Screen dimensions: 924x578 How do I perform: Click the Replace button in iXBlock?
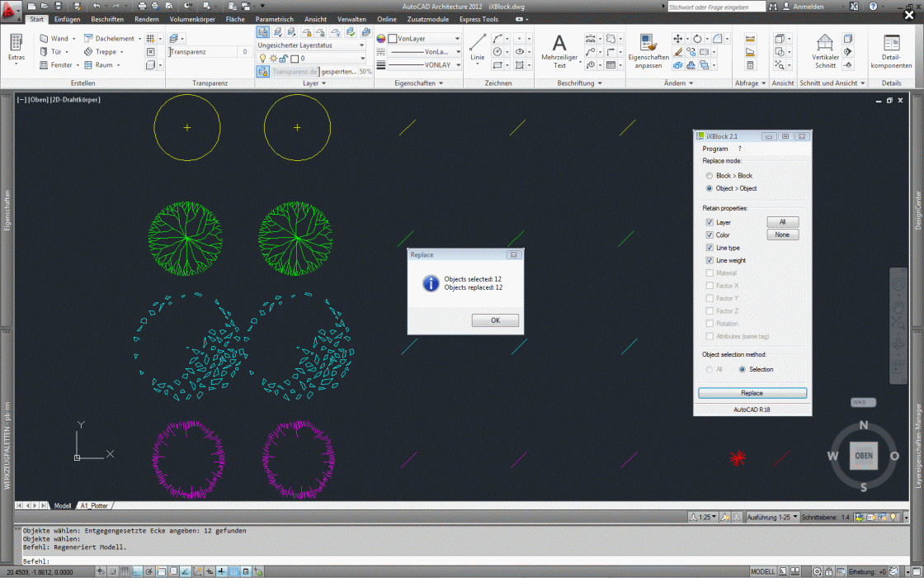click(x=752, y=393)
